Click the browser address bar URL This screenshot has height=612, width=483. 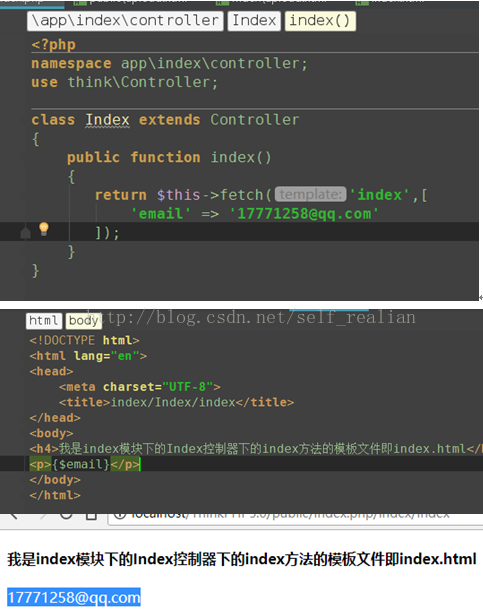tap(291, 516)
